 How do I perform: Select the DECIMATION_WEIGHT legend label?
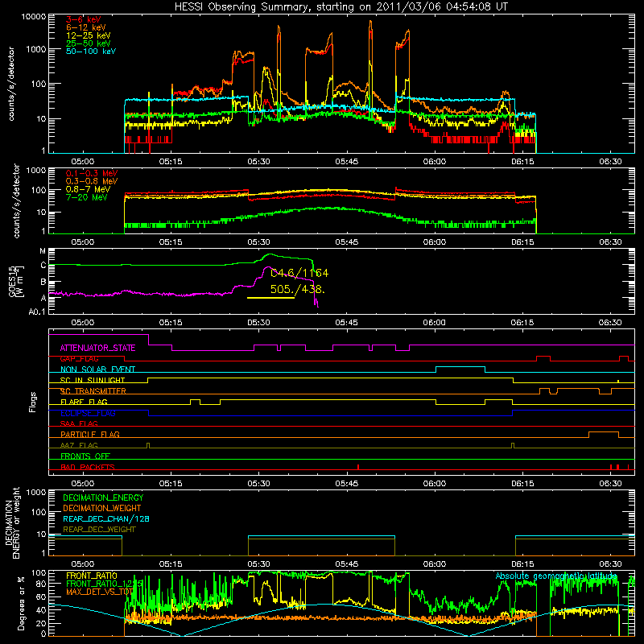102,509
